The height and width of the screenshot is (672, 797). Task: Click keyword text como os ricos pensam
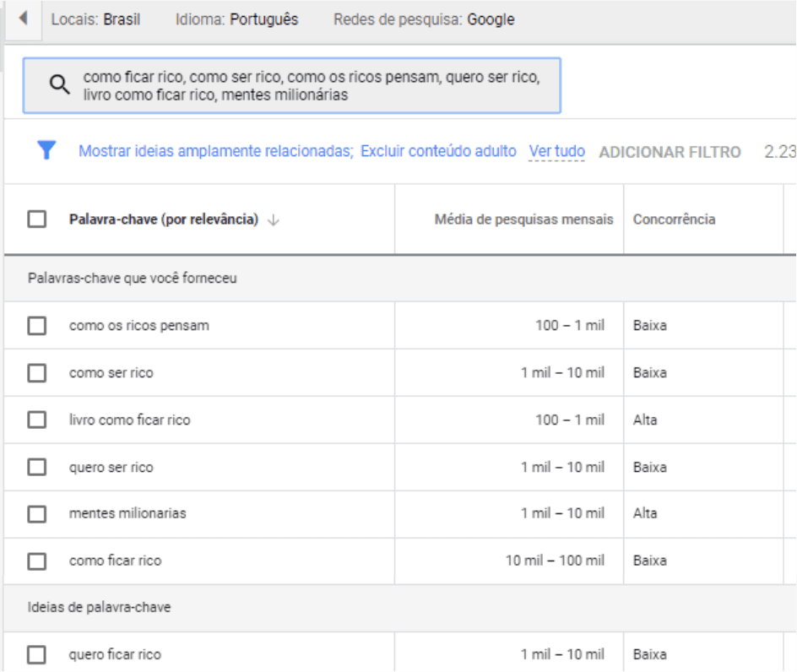tap(138, 325)
